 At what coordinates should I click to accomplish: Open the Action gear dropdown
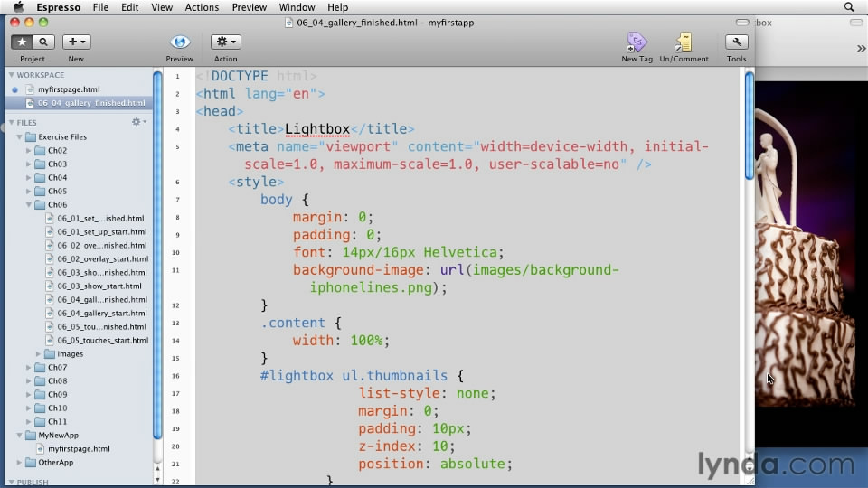coord(225,42)
